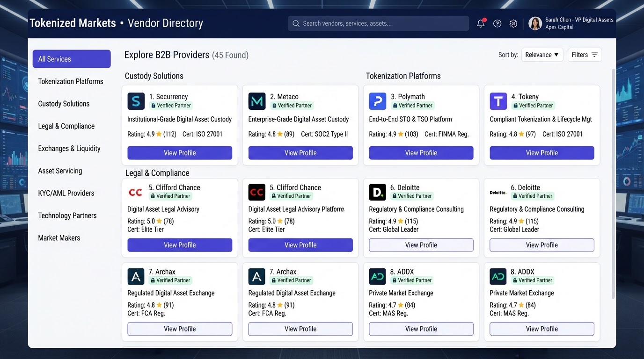View Profile on the Legal Advisory Platform card
The image size is (644, 359).
300,245
